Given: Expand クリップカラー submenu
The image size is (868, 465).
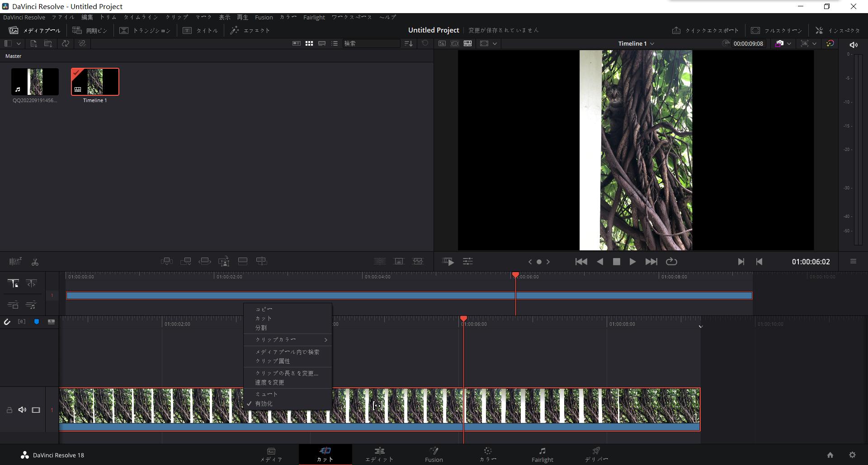Looking at the screenshot, I should coord(288,339).
